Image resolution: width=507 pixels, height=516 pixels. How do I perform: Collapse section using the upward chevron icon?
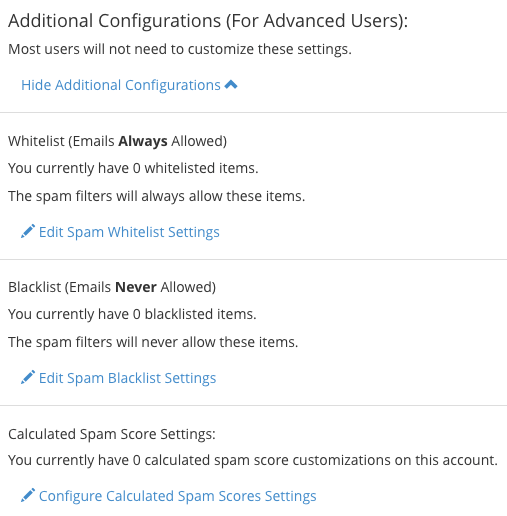point(231,85)
